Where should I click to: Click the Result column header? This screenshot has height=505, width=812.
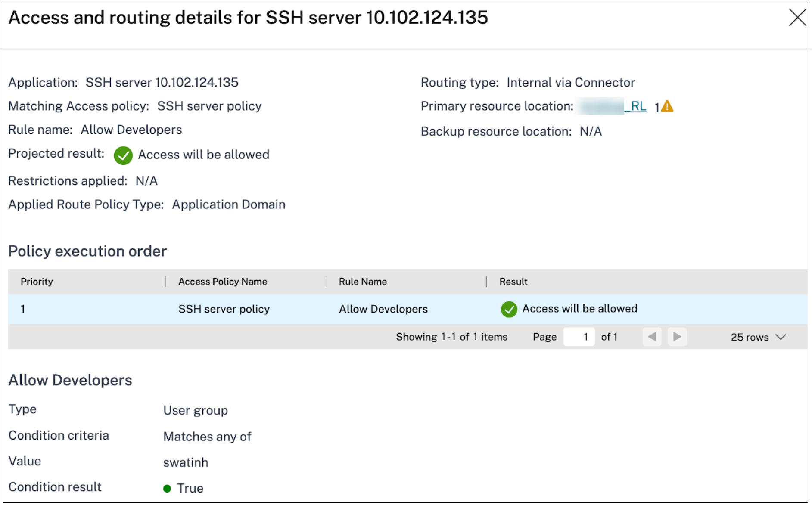513,282
